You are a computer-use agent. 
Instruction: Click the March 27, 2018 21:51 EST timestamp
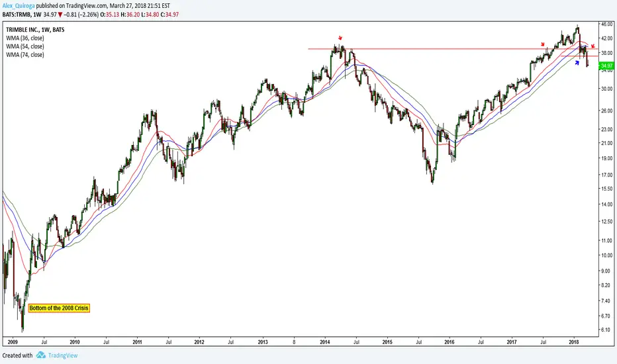[140, 7]
